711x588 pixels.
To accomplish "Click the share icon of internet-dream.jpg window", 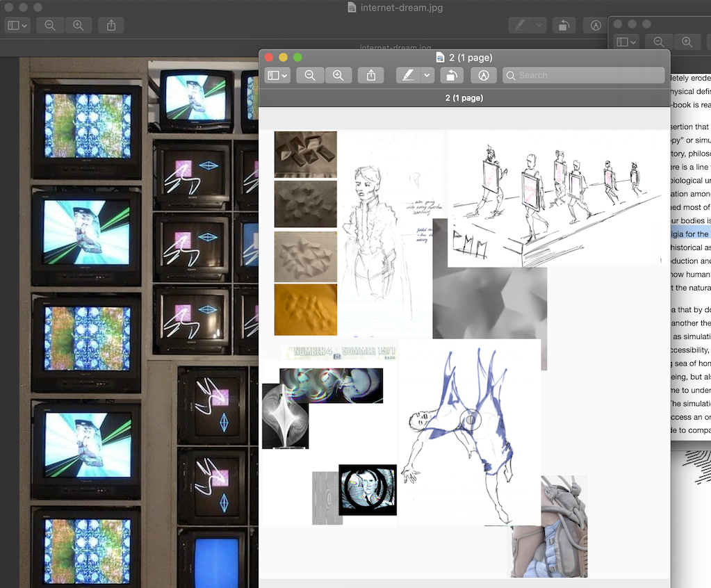I will [x=111, y=25].
